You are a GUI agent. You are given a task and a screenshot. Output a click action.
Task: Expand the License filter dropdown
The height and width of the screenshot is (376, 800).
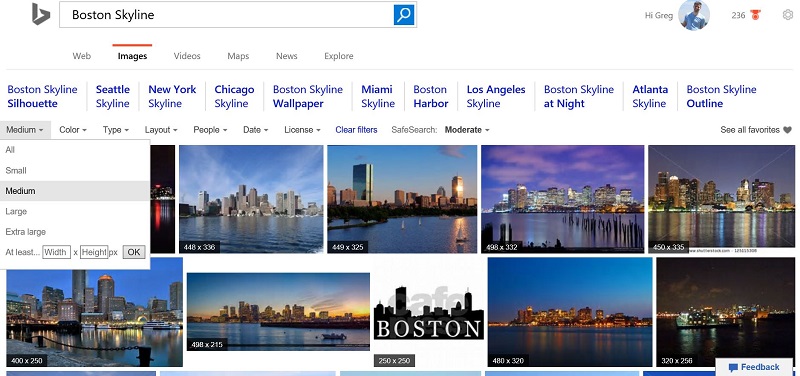coord(303,130)
